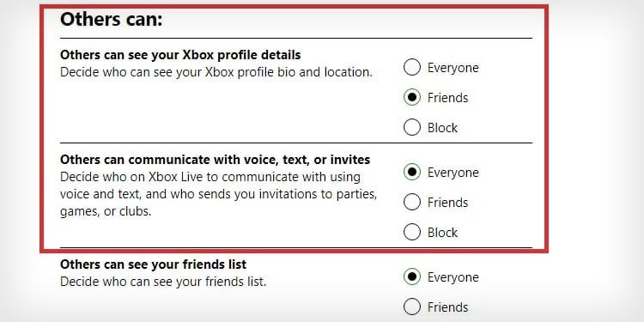Viewport: 644px width, 322px height.
Task: Set voice, text, or invites communication to Block
Action: (x=412, y=232)
